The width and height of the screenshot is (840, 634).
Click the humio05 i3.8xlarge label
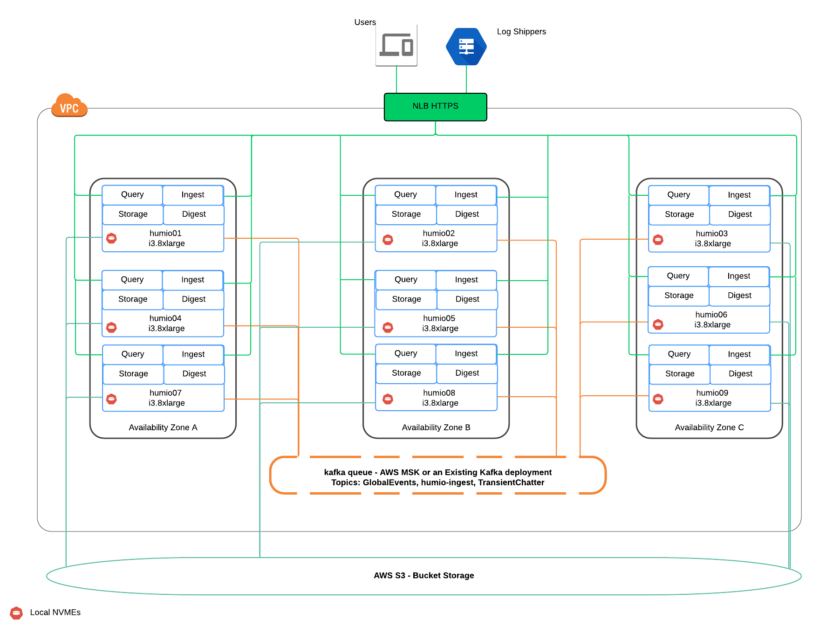tap(440, 324)
